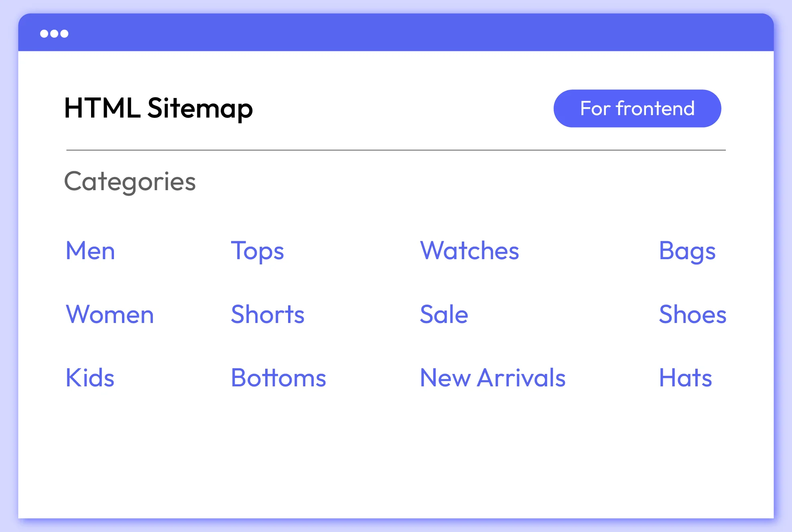The image size is (792, 532).
Task: Click the "For frontend" button
Action: coord(637,108)
